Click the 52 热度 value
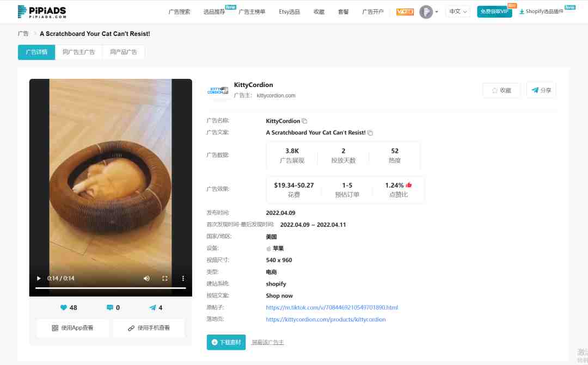This screenshot has width=588, height=365. 395,151
